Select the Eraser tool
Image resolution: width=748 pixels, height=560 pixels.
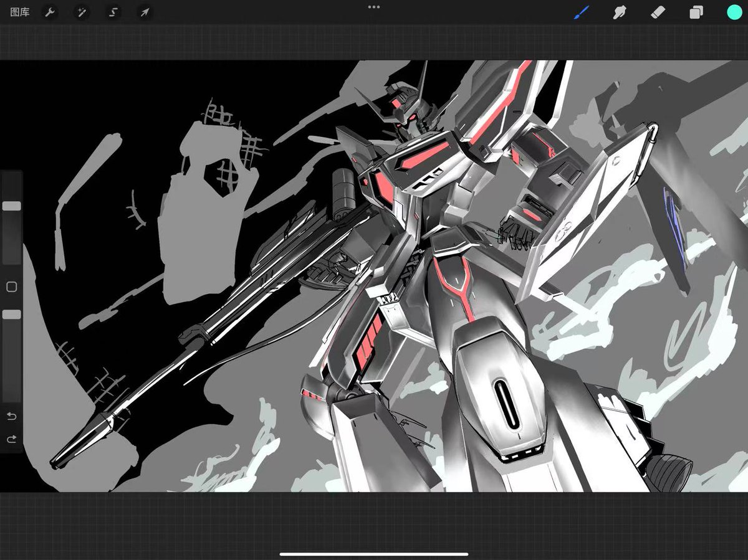(658, 12)
